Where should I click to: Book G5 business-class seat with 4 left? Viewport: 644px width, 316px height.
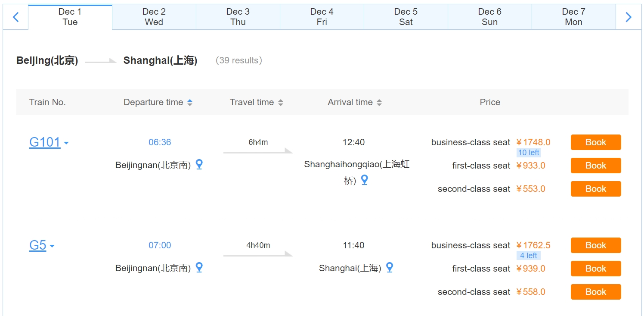[x=596, y=245]
